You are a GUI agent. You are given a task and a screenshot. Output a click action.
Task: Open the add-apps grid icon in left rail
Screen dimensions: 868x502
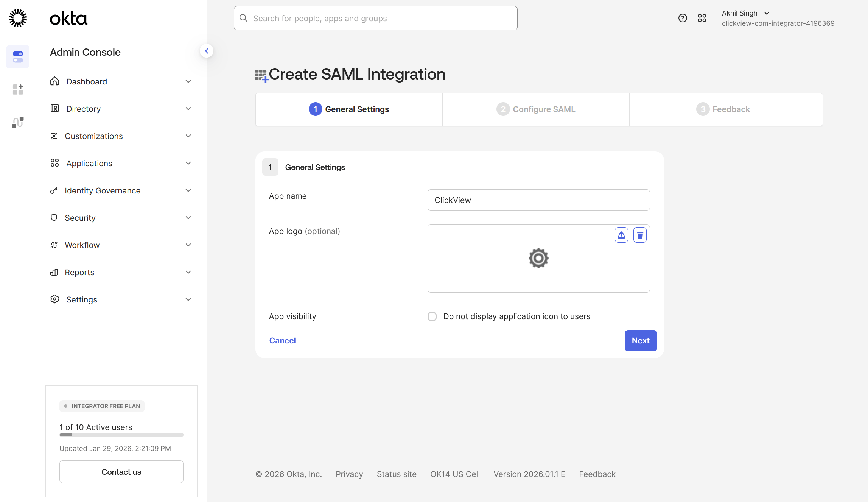coord(18,89)
